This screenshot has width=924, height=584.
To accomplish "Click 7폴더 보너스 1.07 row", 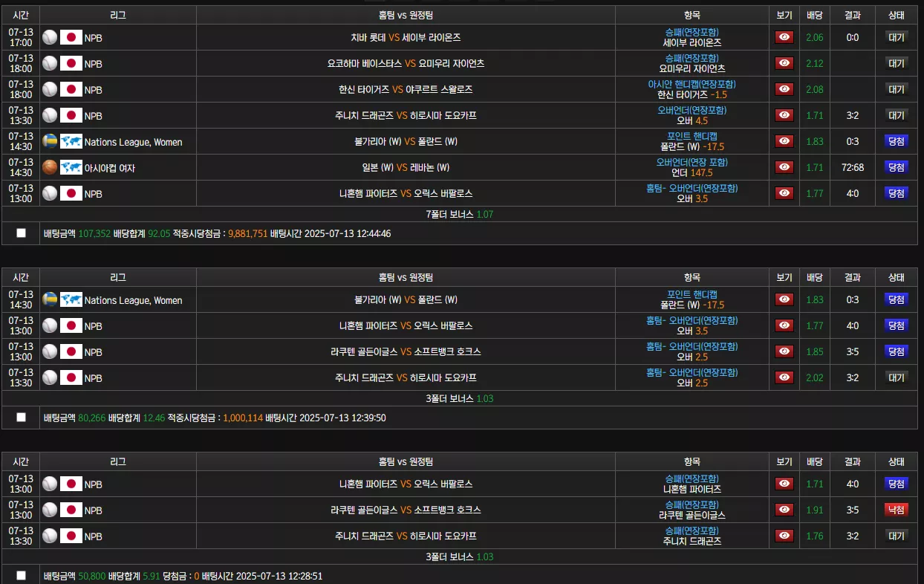I will pyautogui.click(x=460, y=214).
